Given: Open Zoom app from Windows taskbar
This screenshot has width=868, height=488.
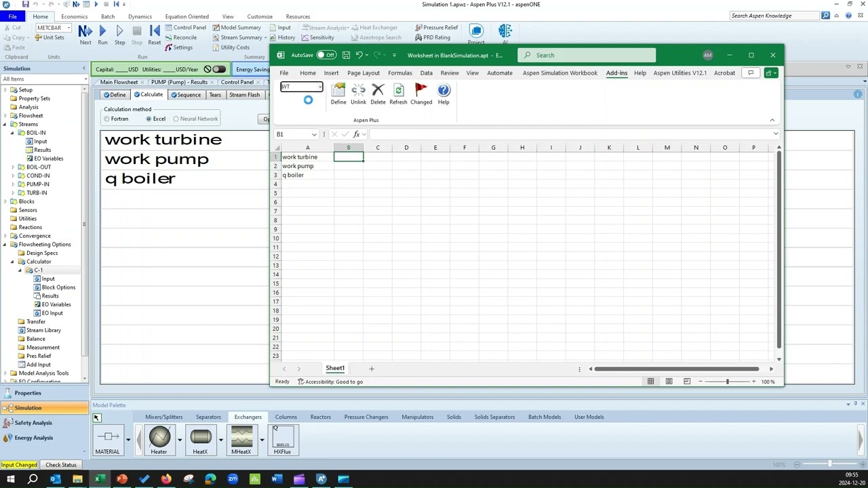Looking at the screenshot, I should pyautogui.click(x=233, y=480).
